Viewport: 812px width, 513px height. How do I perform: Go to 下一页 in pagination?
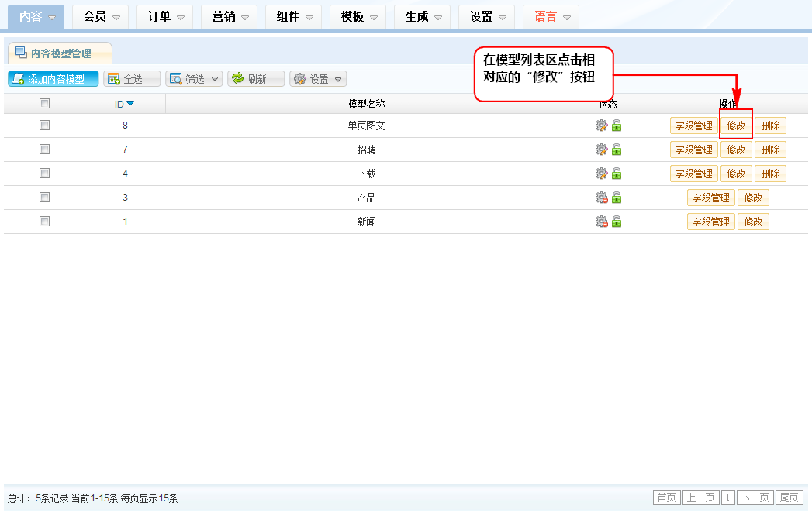pos(755,498)
